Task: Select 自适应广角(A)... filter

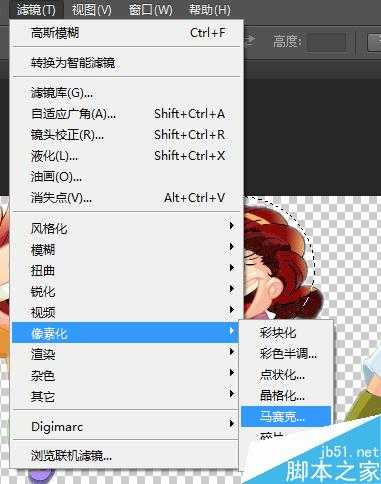Action: pos(126,114)
